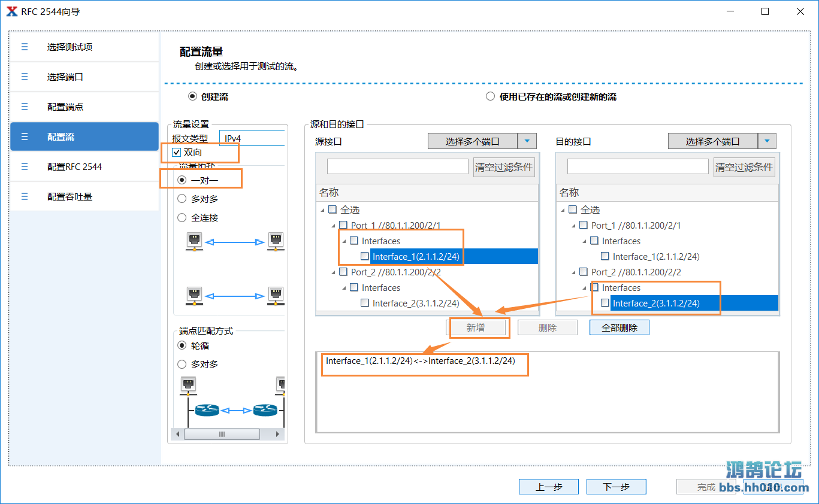
Task: Select Interface_2(3.1.1.2/24) row in source tree
Action: [x=416, y=303]
